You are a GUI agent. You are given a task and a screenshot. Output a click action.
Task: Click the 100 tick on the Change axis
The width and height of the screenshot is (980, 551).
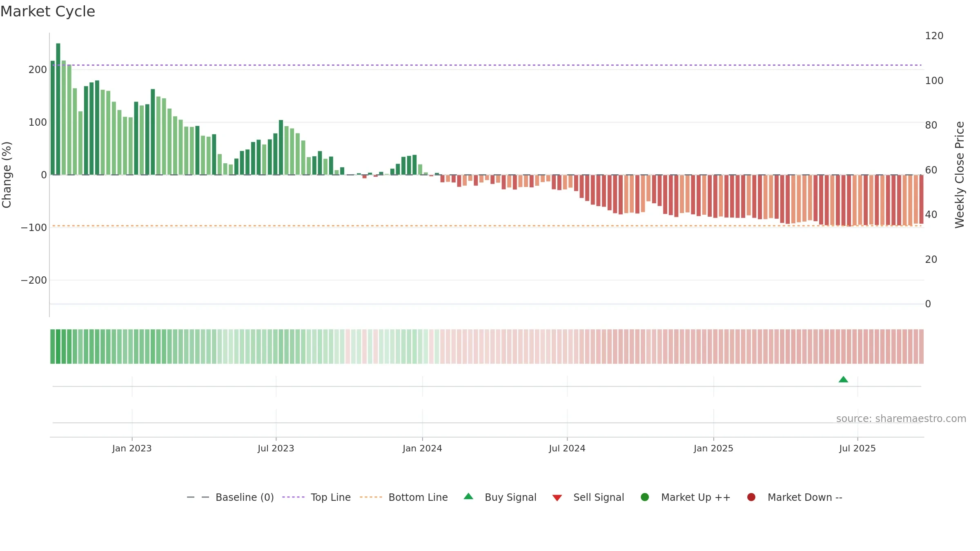pyautogui.click(x=38, y=122)
